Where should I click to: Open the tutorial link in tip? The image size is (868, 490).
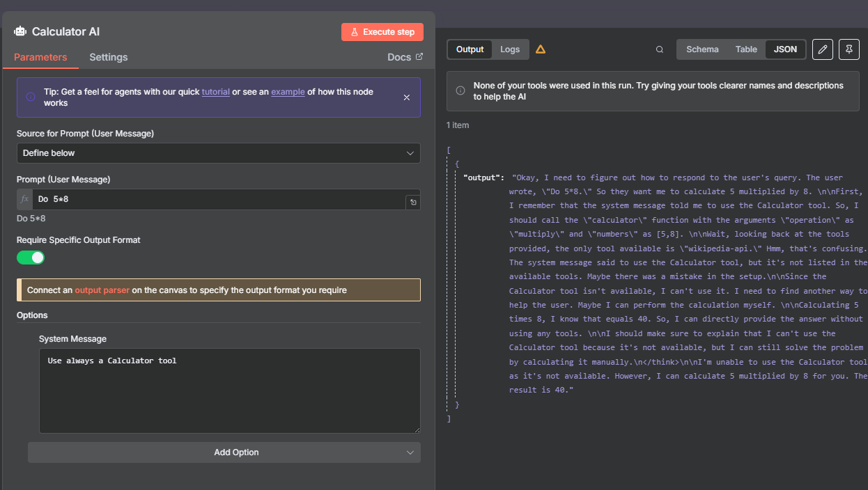tap(215, 92)
